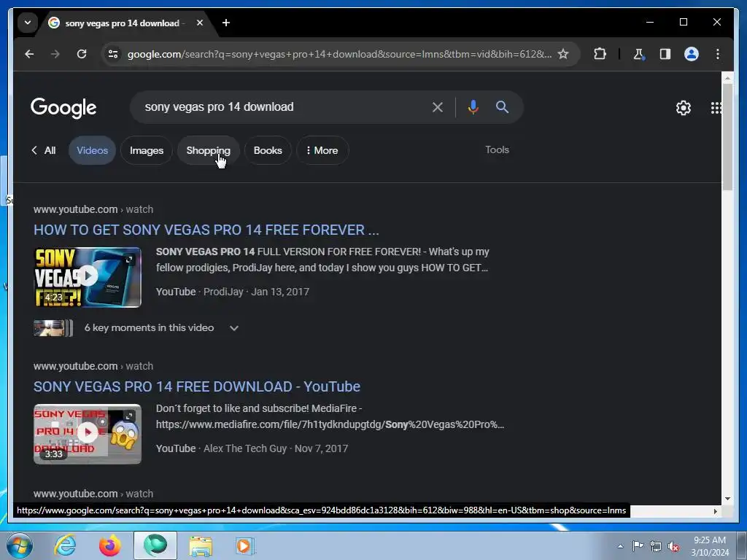Screen dimensions: 747x560
Task: Play the Alex The Tech Guy video thumbnail
Action: [88, 434]
